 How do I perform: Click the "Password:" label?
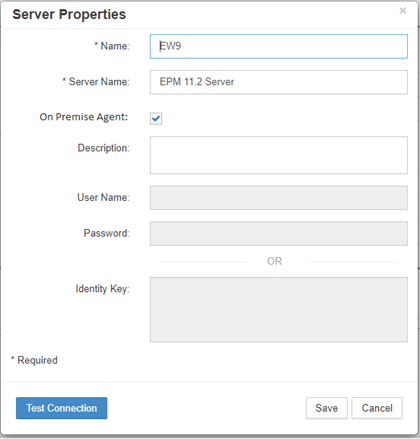pyautogui.click(x=107, y=233)
